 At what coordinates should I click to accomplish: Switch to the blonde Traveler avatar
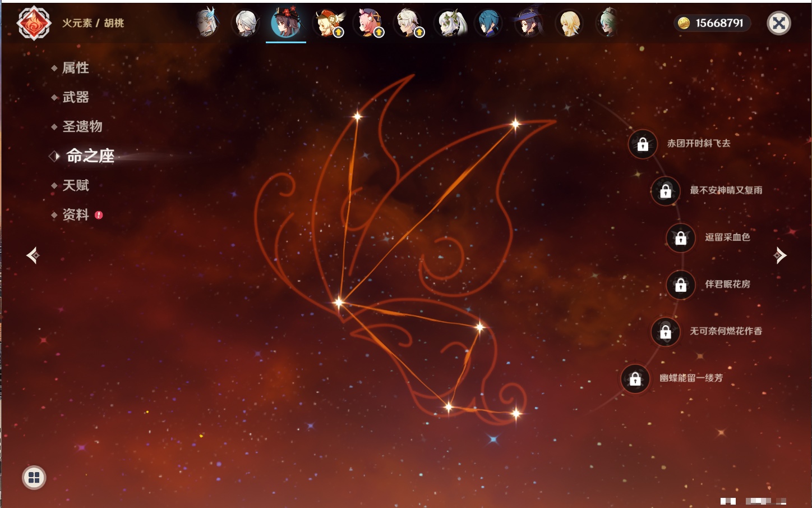pos(569,24)
